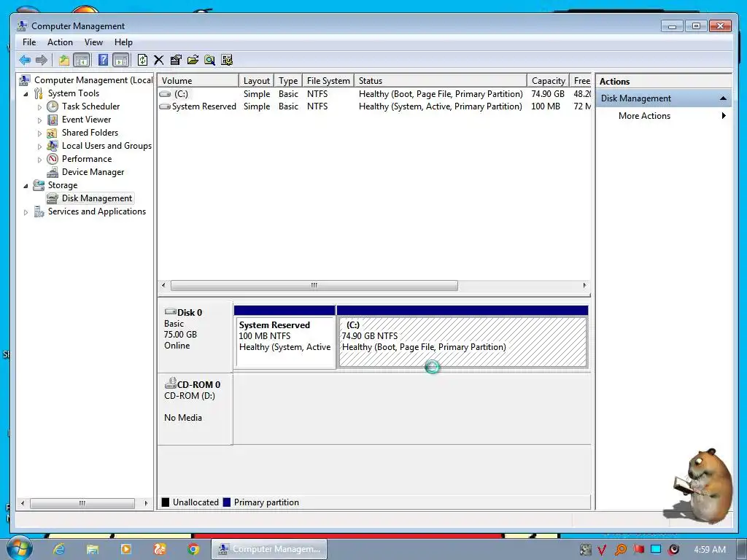Select Shared Folders in the tree
The width and height of the screenshot is (747, 560).
point(90,133)
